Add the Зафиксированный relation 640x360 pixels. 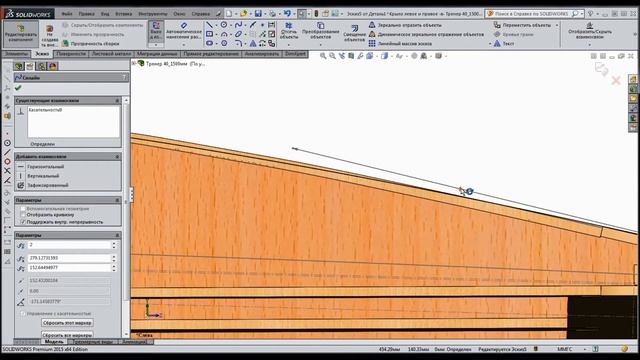click(47, 185)
